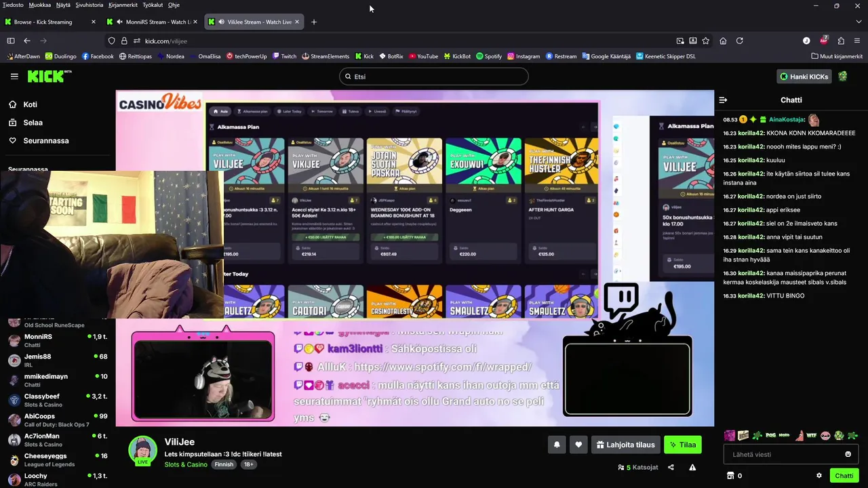Click the Hanki KICKs button
The height and width of the screenshot is (488, 868).
[804, 77]
